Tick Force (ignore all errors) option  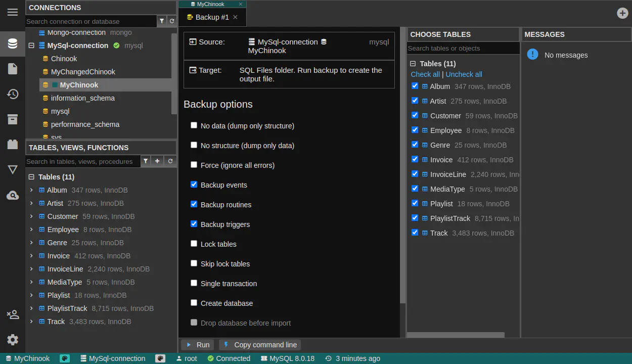194,165
